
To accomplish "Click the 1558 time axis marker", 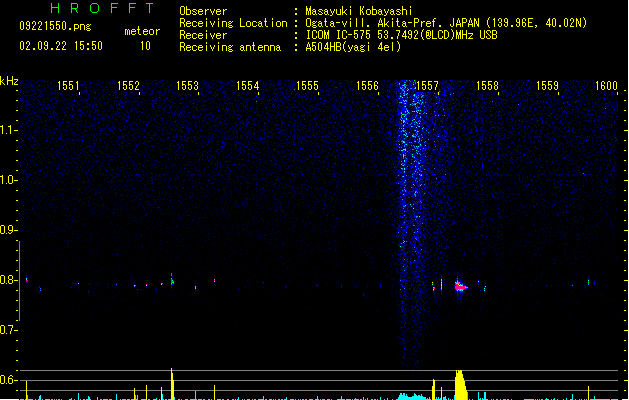I will 487,86.
